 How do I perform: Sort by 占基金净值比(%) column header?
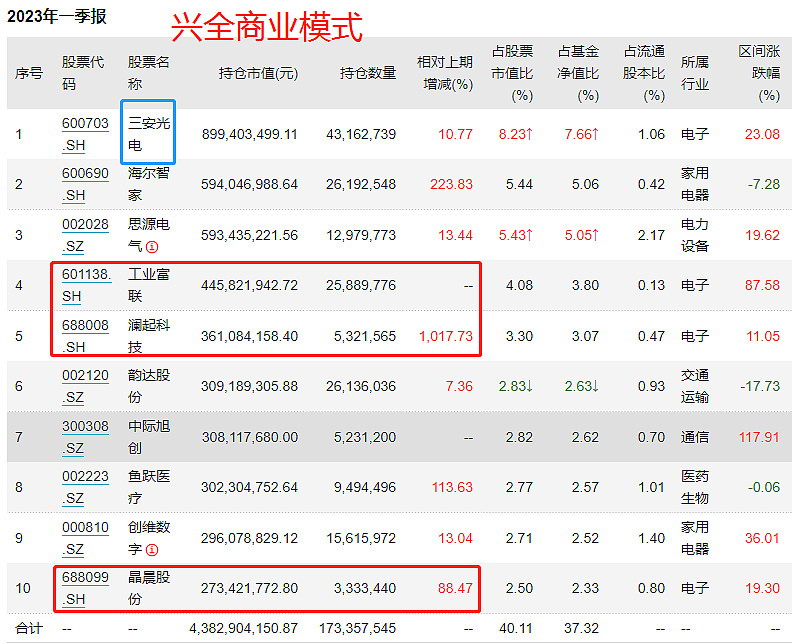[x=578, y=74]
